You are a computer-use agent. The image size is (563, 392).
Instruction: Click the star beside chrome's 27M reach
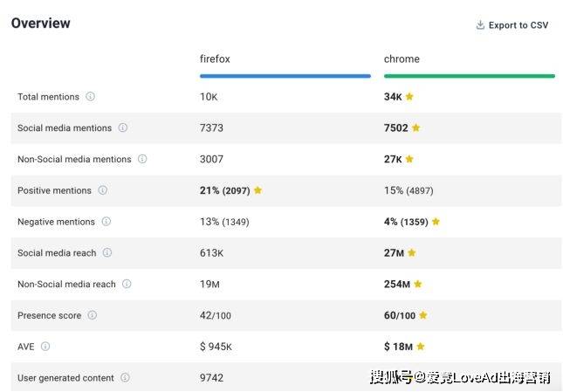(412, 252)
